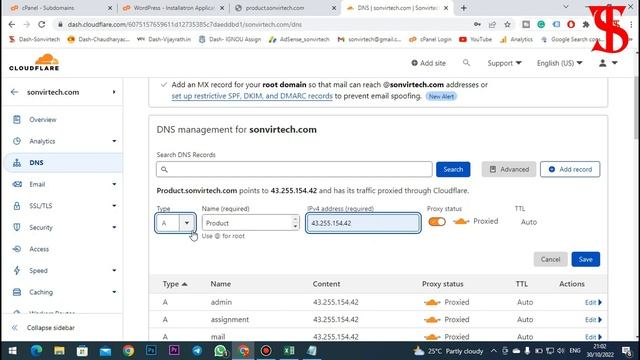Screen dimensions: 640x360
Task: Click the assignment record name
Action: coord(230,320)
